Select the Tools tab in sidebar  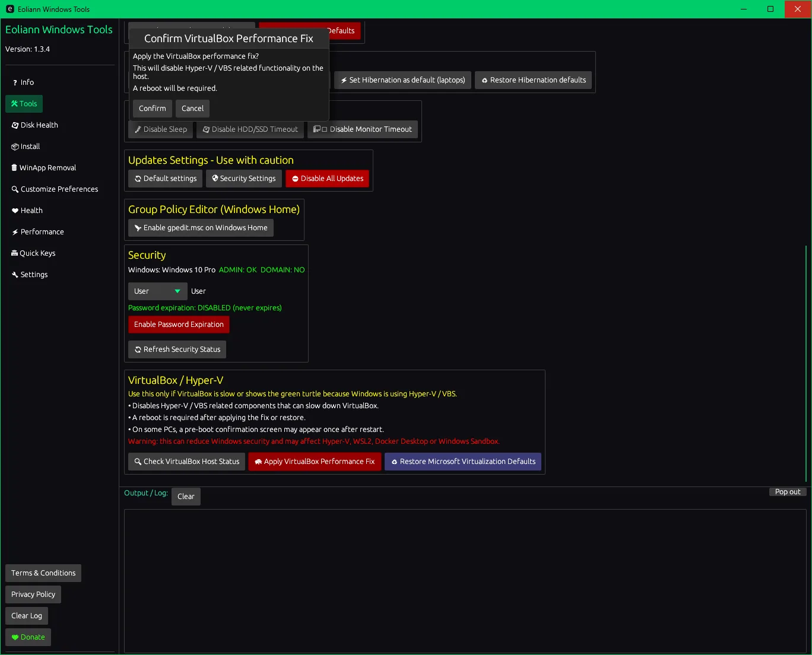[x=24, y=104]
